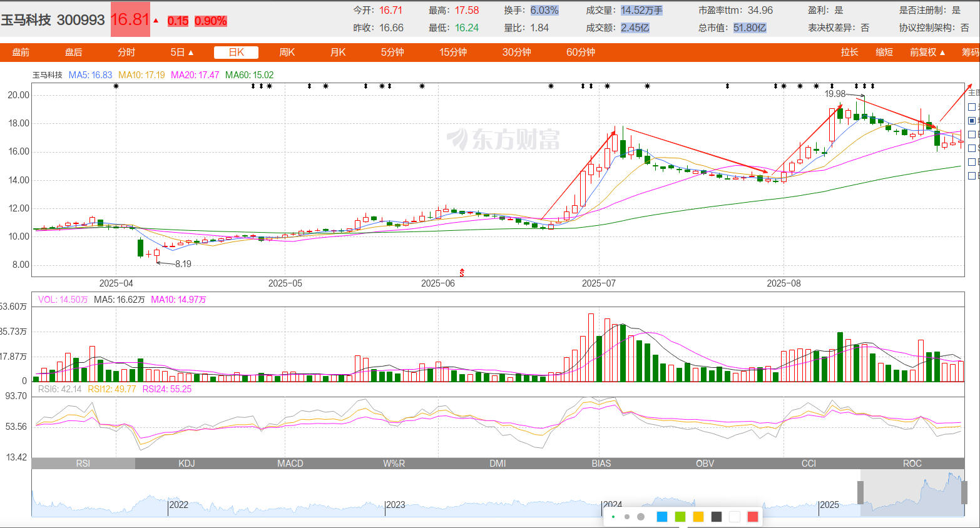
Task: Switch to the 盘后 tab
Action: pos(73,53)
